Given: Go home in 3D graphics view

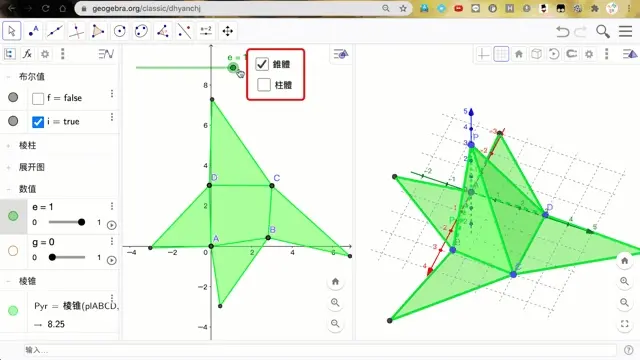Looking at the screenshot, I should click(x=624, y=260).
